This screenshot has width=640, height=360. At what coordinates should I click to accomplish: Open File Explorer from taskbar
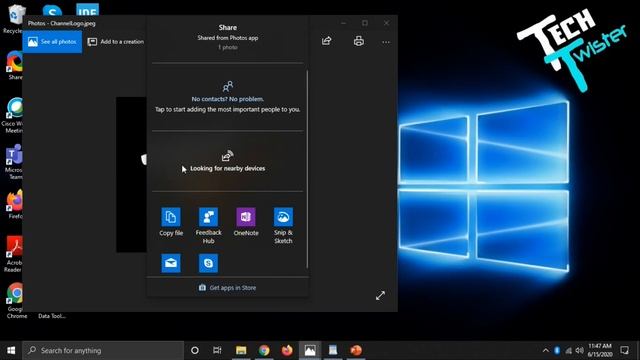coord(241,350)
